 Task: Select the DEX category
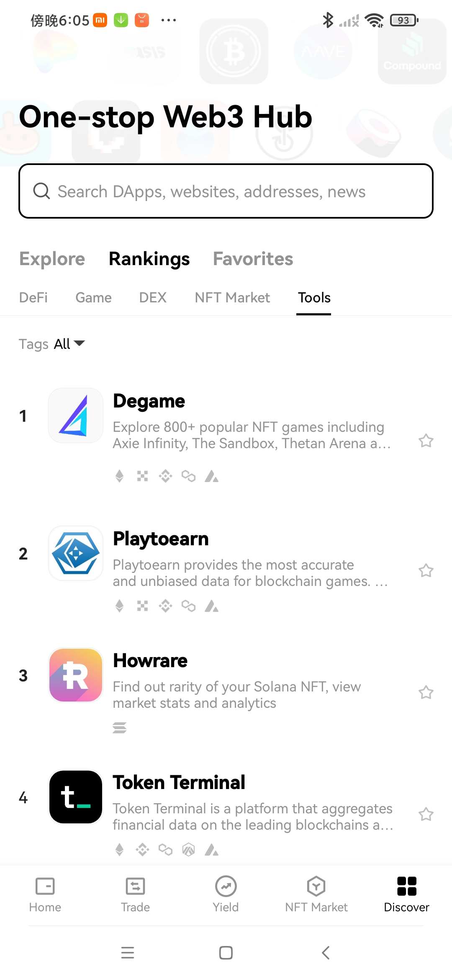153,298
